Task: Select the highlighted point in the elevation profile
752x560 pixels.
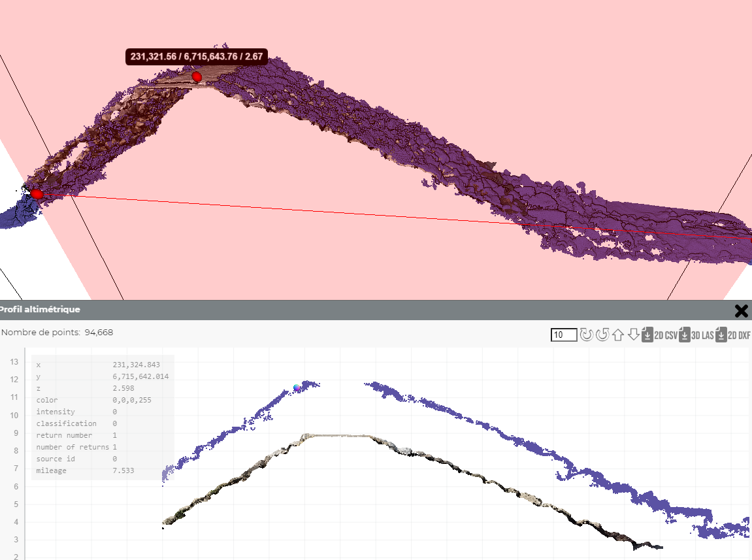Action: [x=298, y=387]
